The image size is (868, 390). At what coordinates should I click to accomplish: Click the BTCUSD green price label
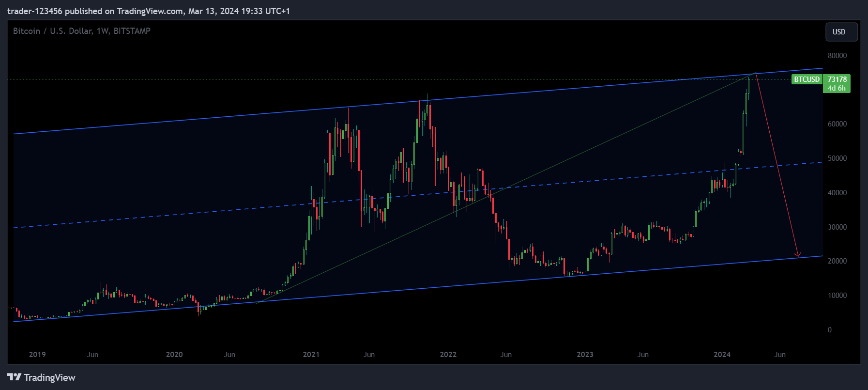coord(807,79)
